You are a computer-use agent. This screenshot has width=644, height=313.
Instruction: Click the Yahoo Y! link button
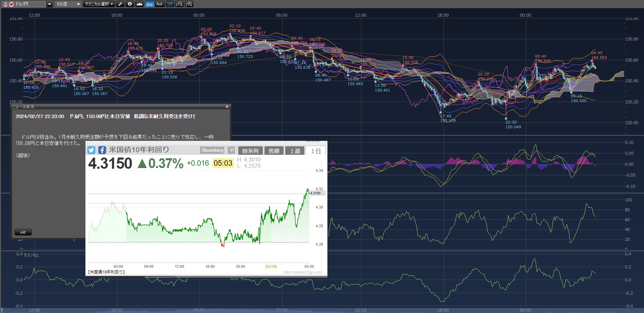231,150
